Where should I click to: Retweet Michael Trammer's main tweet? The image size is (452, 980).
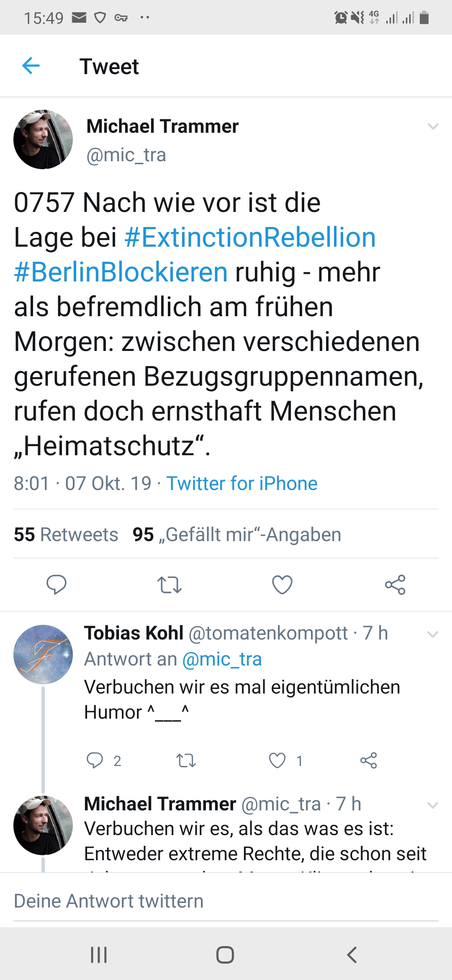pos(169,585)
